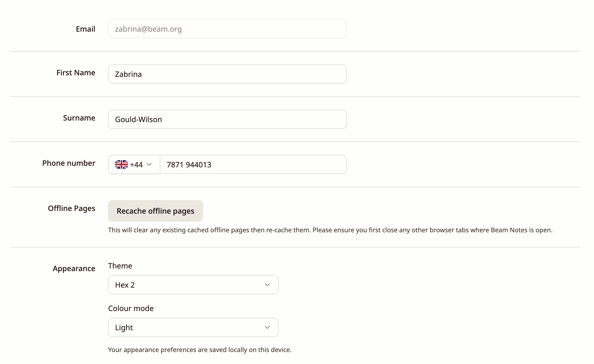Click the Surname label
Image resolution: width=594 pixels, height=364 pixels.
(x=79, y=118)
